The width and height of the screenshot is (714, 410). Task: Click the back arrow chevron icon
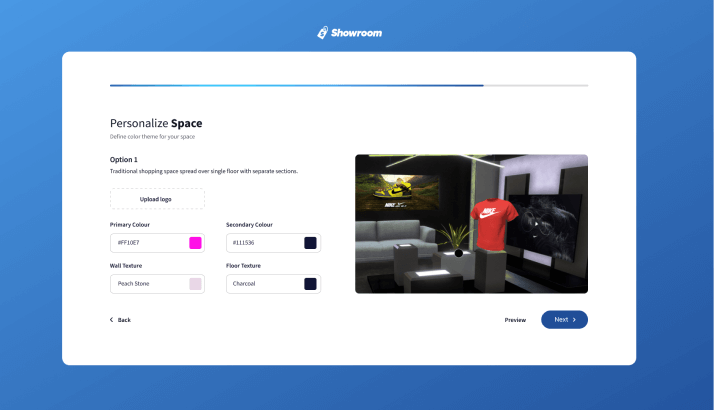[111, 320]
